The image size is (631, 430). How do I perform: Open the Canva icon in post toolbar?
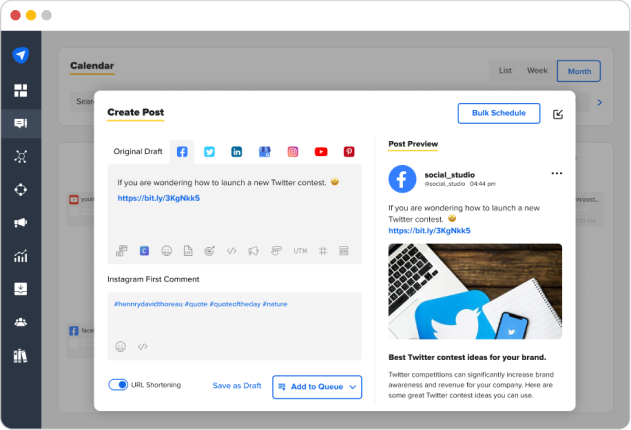[x=144, y=251]
